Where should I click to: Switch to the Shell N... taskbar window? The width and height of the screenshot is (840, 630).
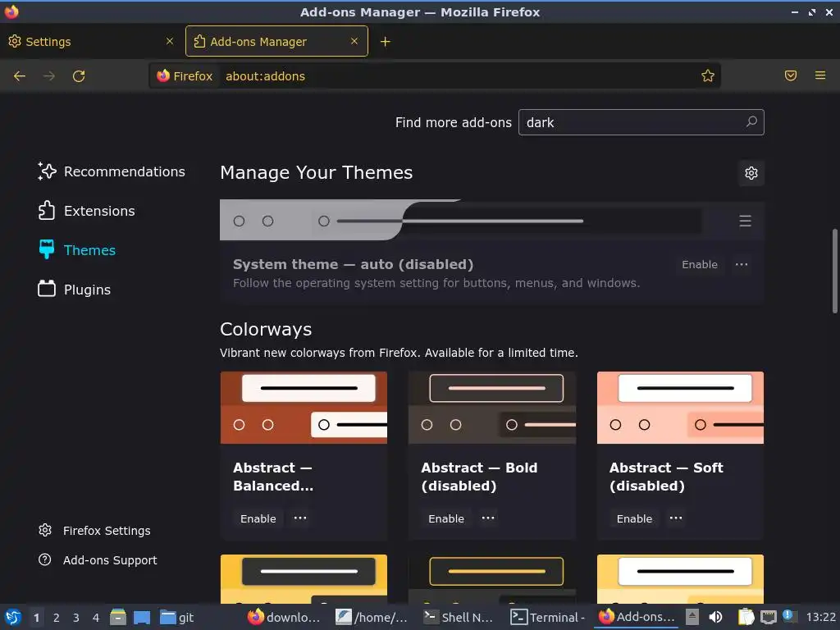[x=458, y=617]
